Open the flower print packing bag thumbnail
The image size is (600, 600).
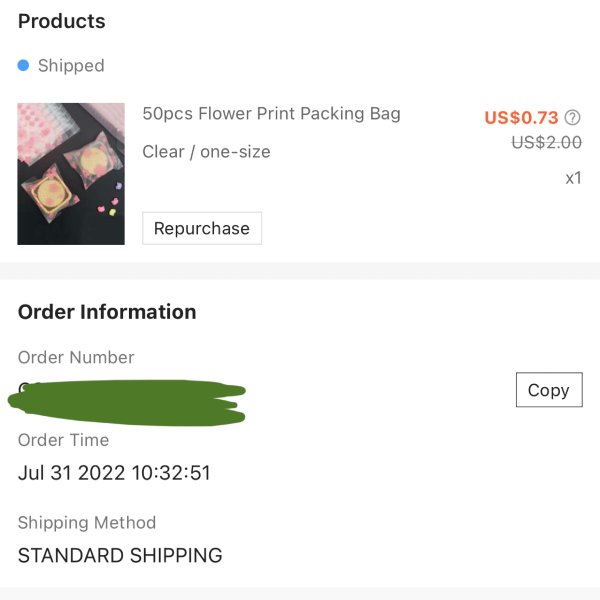71,174
